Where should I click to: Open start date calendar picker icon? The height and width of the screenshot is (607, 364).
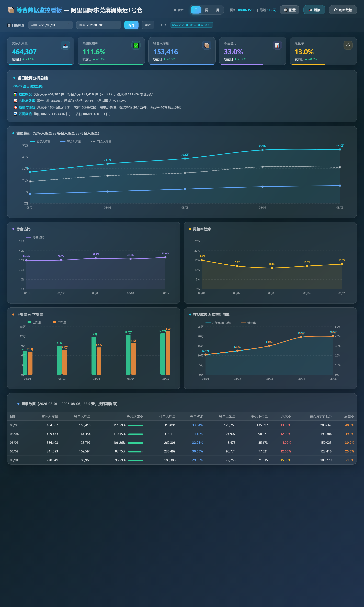pyautogui.click(x=68, y=25)
